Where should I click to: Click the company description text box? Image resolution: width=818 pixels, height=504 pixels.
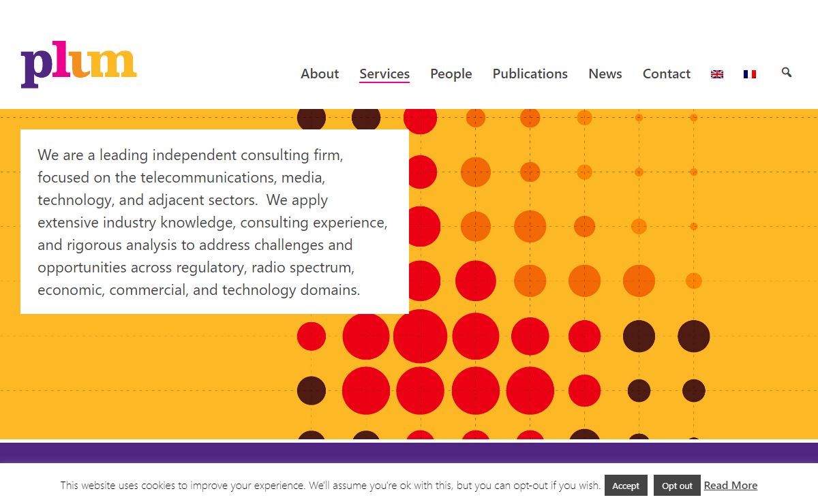(215, 222)
